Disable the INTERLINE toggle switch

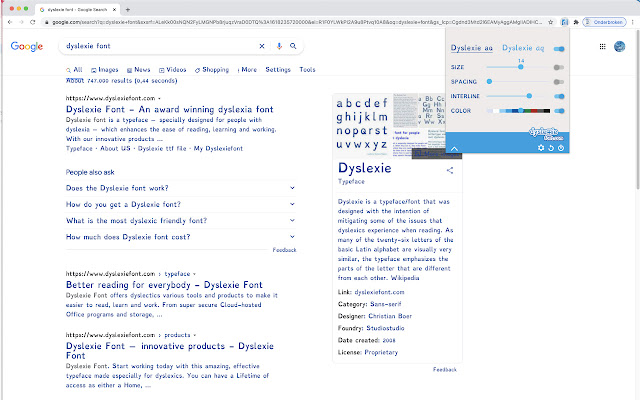pos(559,96)
